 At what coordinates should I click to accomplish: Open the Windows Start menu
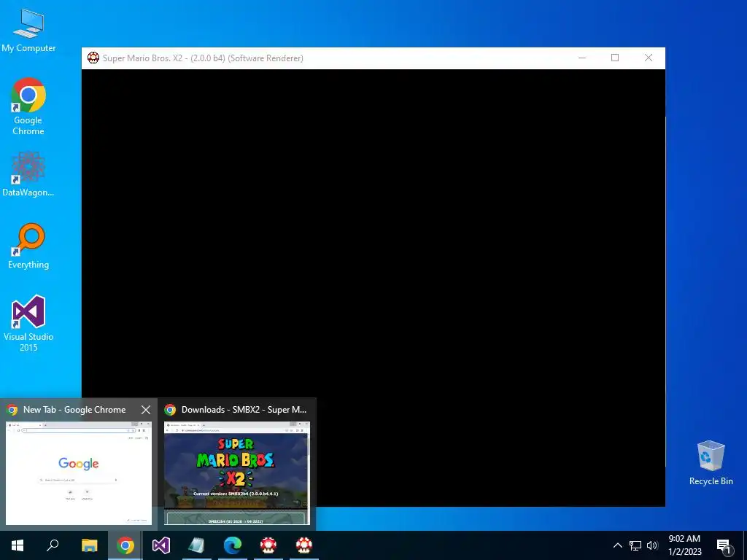(x=18, y=545)
